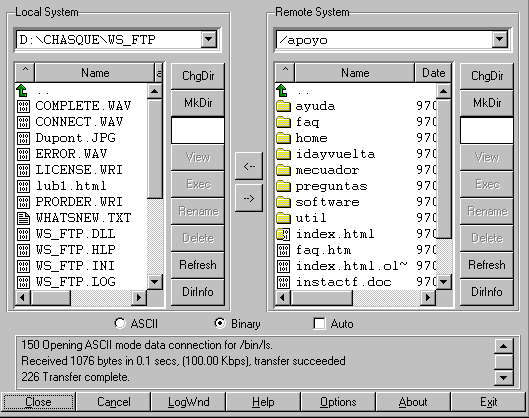This screenshot has height=418, width=529.
Task: Open the local directory D:\CHASQUE\WS_FTP dropdown
Action: (x=209, y=39)
